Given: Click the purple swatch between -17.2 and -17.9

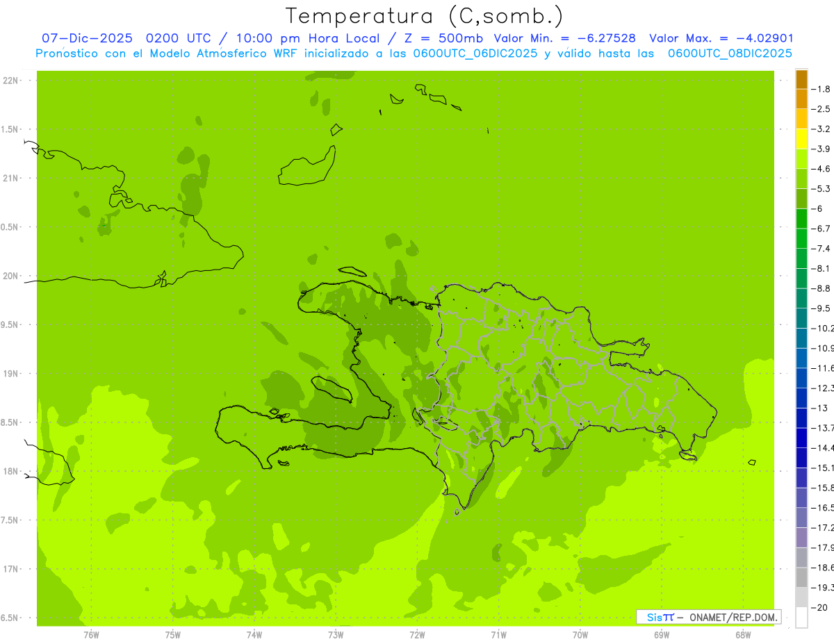Looking at the screenshot, I should [801, 538].
